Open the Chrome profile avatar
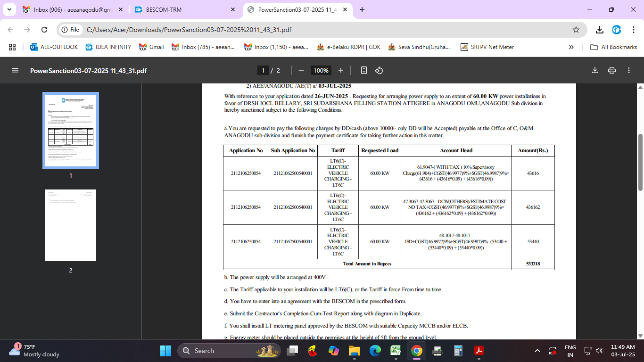The image size is (644, 362). [617, 30]
